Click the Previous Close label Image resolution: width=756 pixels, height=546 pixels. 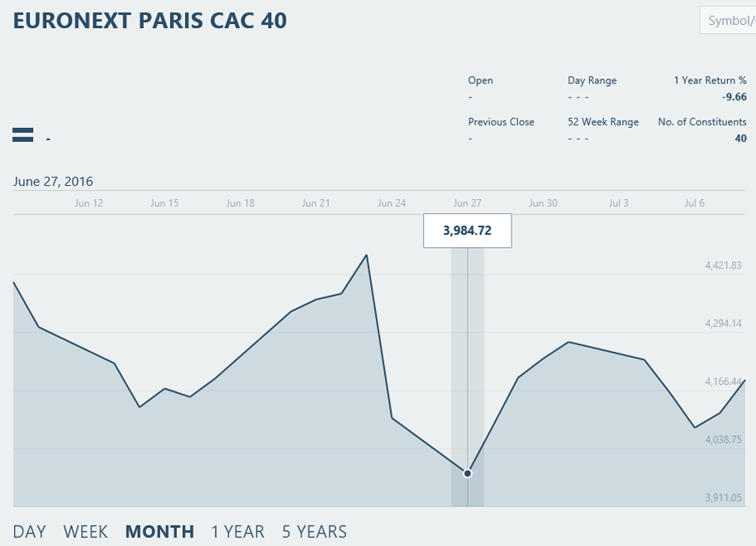click(x=501, y=122)
